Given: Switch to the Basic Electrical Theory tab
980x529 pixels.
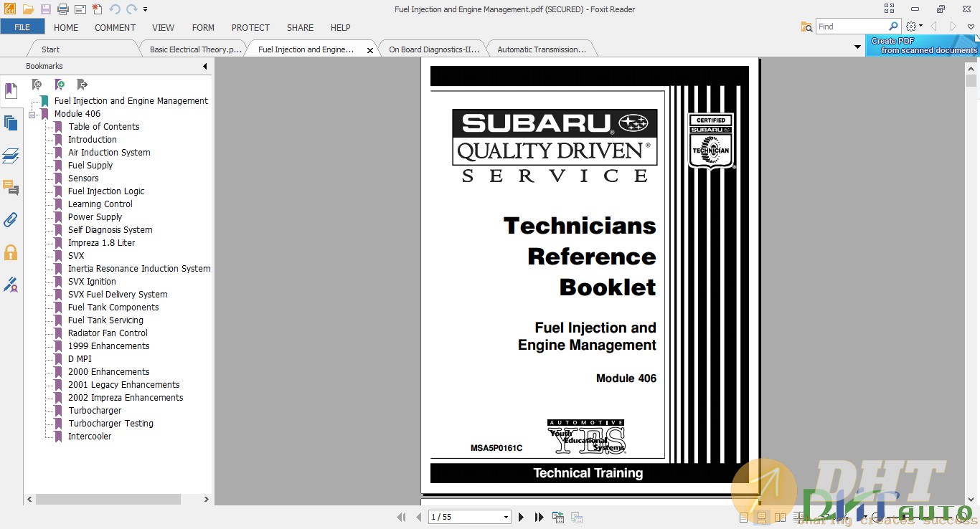Looking at the screenshot, I should 195,49.
